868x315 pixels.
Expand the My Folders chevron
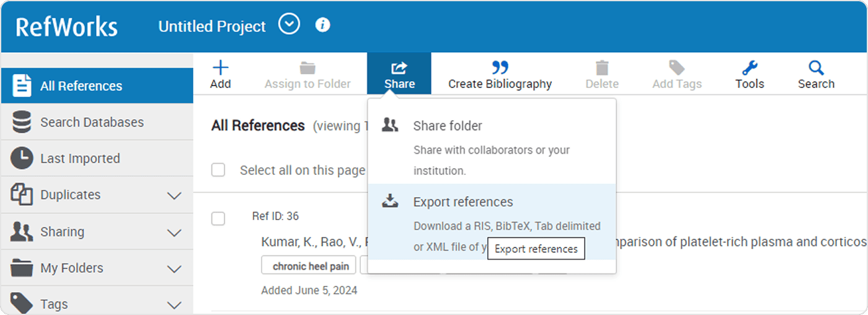[175, 269]
